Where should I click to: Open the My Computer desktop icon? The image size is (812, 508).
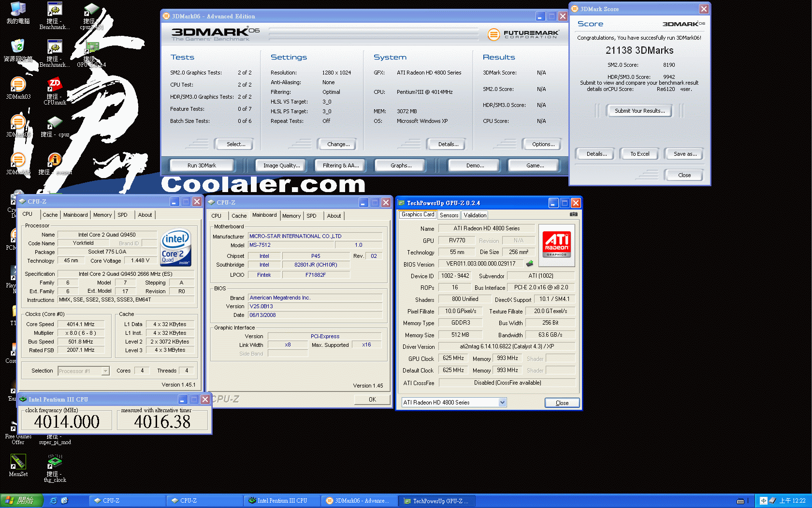[18, 13]
